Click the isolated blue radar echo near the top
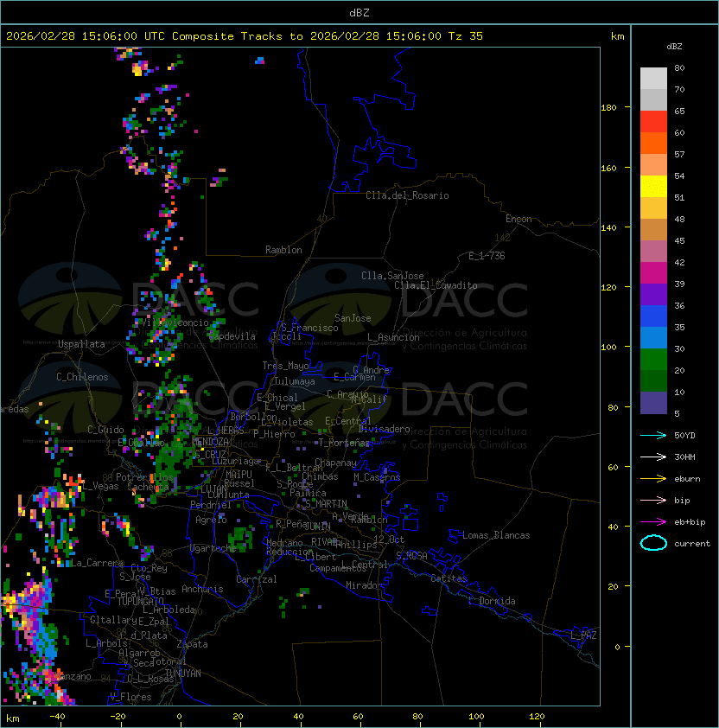The width and height of the screenshot is (719, 728). (x=260, y=61)
